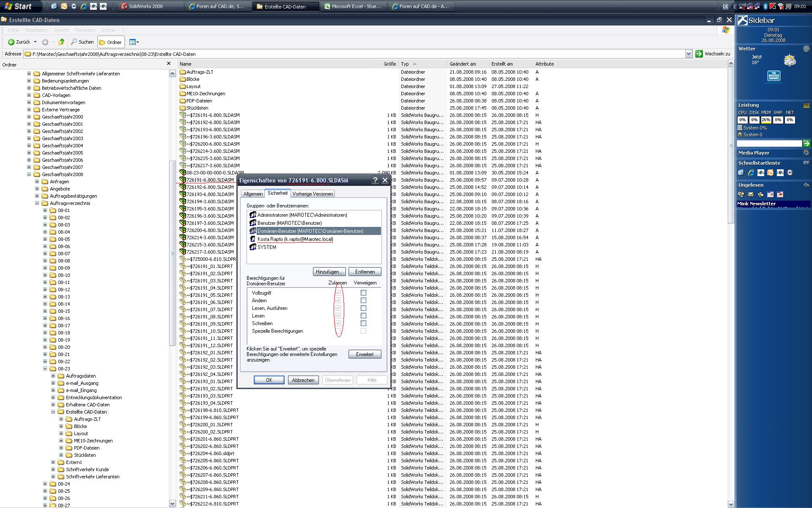This screenshot has height=508, width=812.
Task: Open the address bar dropdown arrow
Action: [x=689, y=54]
